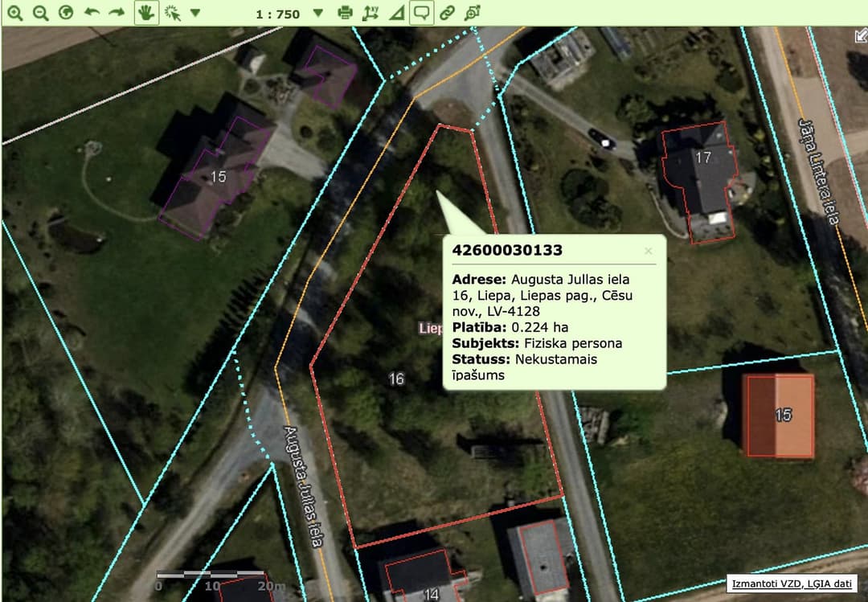868x602 pixels.
Task: Click the purple-outlined building labeled 15
Action: tap(217, 177)
